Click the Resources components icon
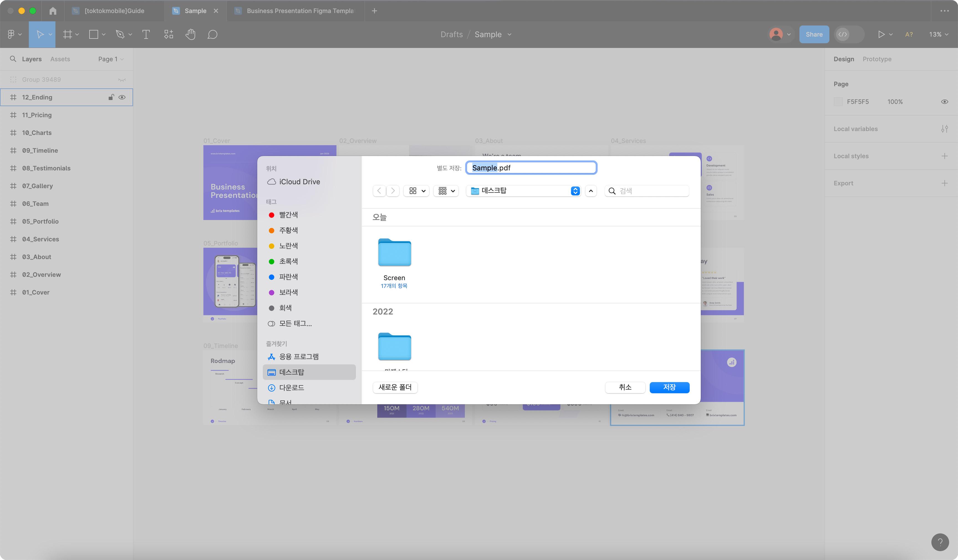 169,35
